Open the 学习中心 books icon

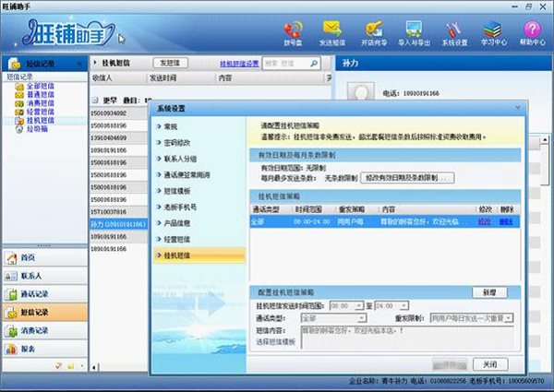[493, 29]
